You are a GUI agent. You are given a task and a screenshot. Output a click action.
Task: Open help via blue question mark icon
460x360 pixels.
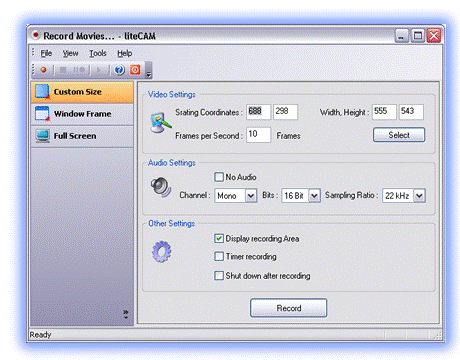(x=119, y=70)
